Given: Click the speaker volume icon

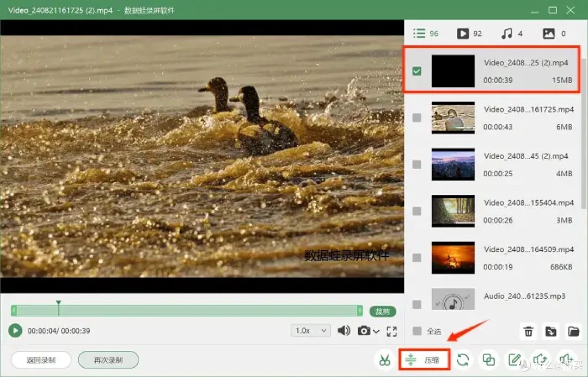Looking at the screenshot, I should (344, 331).
